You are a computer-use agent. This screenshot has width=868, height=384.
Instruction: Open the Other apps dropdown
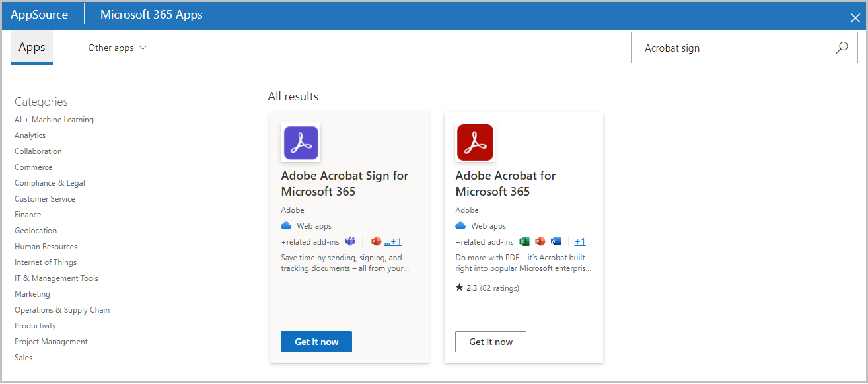point(117,48)
